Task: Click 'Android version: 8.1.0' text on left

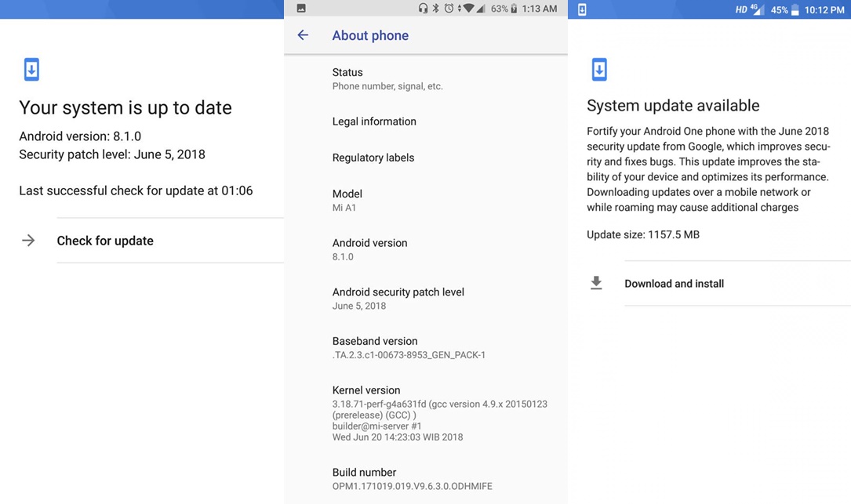Action: pyautogui.click(x=80, y=136)
